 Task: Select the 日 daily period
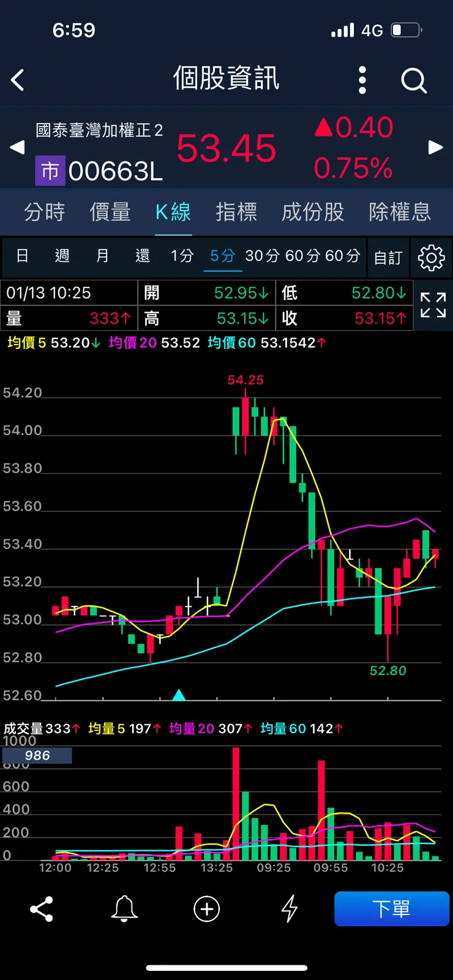point(22,256)
